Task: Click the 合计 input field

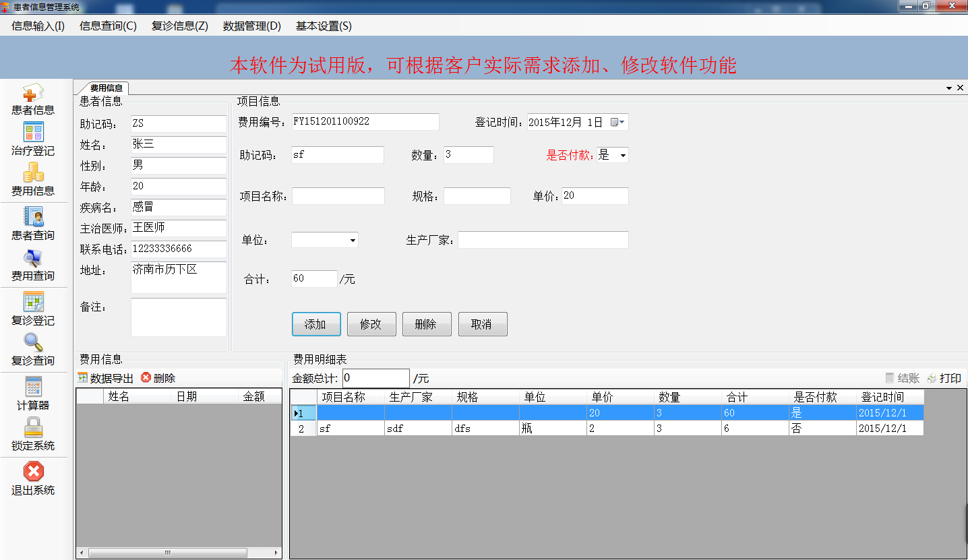Action: (x=313, y=279)
